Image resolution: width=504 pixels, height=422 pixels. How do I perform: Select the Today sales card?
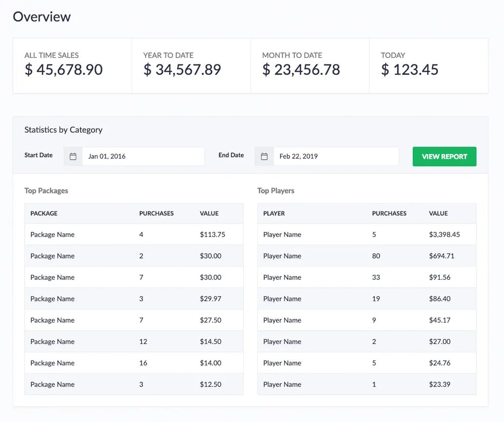click(428, 66)
